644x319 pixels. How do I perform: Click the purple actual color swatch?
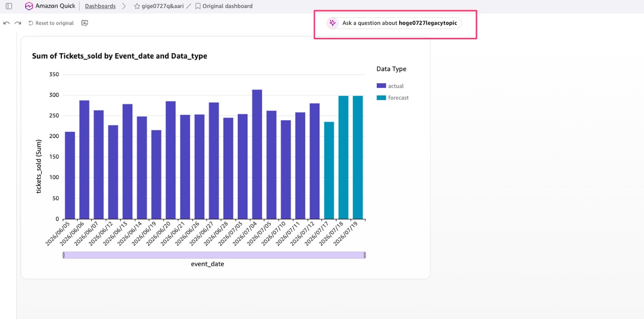click(381, 86)
